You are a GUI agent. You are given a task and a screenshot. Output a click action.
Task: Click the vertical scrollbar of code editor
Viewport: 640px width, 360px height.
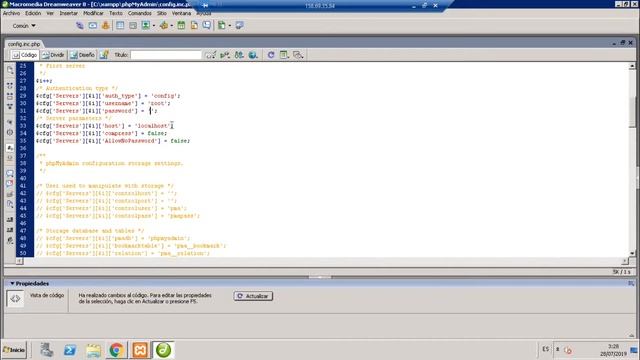pyautogui.click(x=632, y=159)
